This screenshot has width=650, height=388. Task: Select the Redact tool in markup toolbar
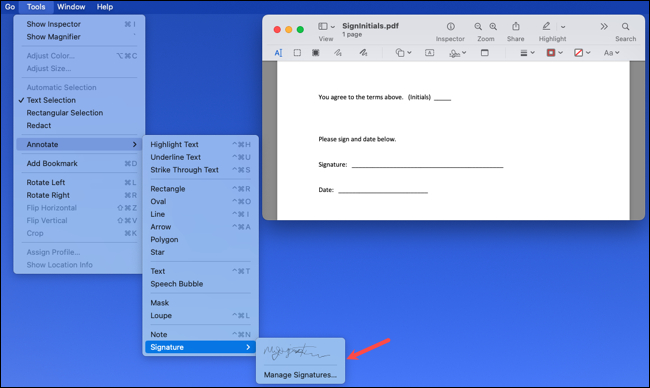316,53
